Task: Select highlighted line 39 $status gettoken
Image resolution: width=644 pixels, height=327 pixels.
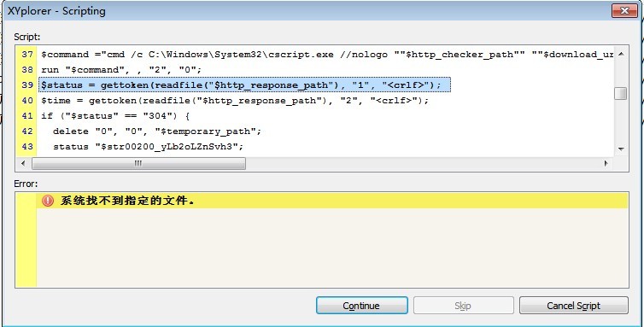Action: [245, 85]
